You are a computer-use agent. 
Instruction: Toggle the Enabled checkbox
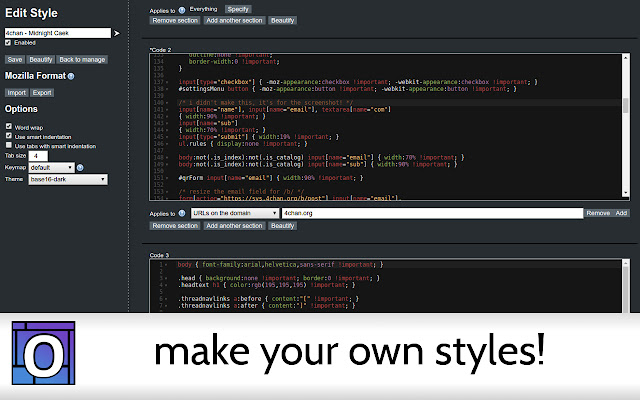pos(9,44)
